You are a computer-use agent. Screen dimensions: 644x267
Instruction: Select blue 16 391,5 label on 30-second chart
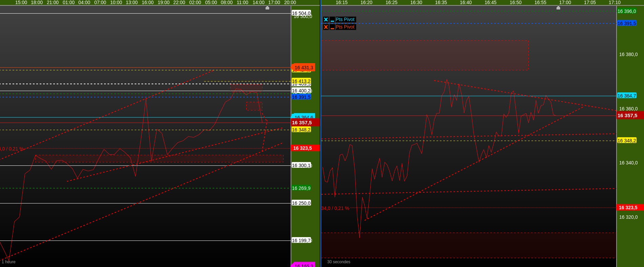[627, 23]
